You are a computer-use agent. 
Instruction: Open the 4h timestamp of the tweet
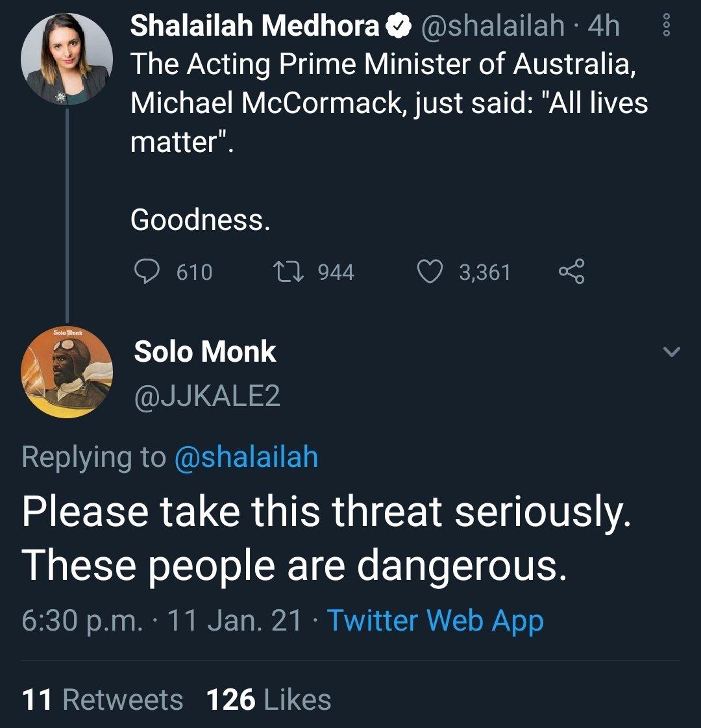point(603,27)
